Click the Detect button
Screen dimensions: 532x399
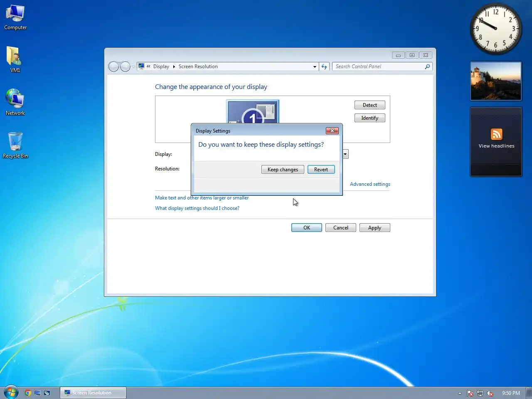370,105
